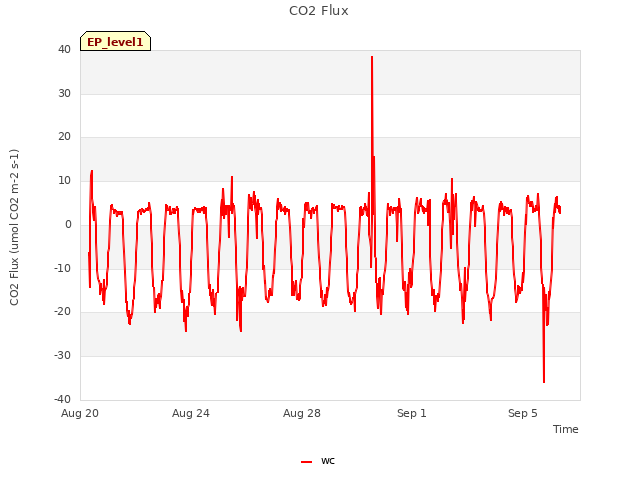Image resolution: width=640 pixels, height=480 pixels.
Task: Click the -30 y-axis tick label
Action: (x=63, y=356)
